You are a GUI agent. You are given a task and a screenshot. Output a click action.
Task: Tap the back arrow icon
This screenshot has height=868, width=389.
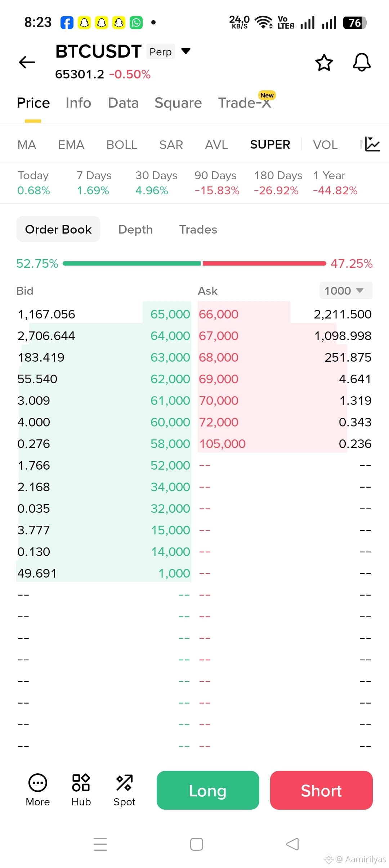point(27,62)
